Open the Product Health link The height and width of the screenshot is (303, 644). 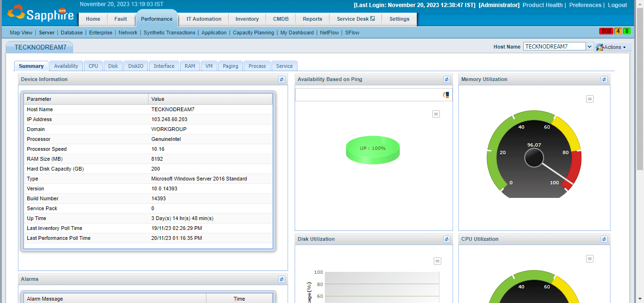(x=543, y=5)
